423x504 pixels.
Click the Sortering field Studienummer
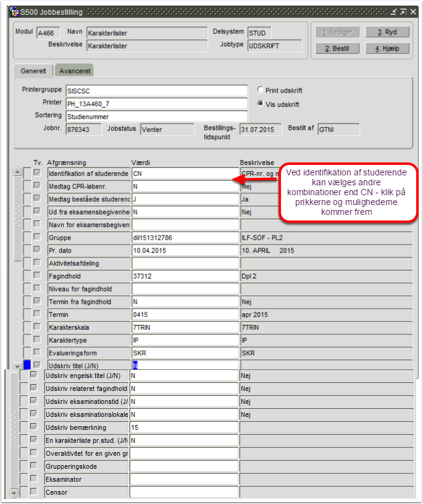pyautogui.click(x=157, y=117)
